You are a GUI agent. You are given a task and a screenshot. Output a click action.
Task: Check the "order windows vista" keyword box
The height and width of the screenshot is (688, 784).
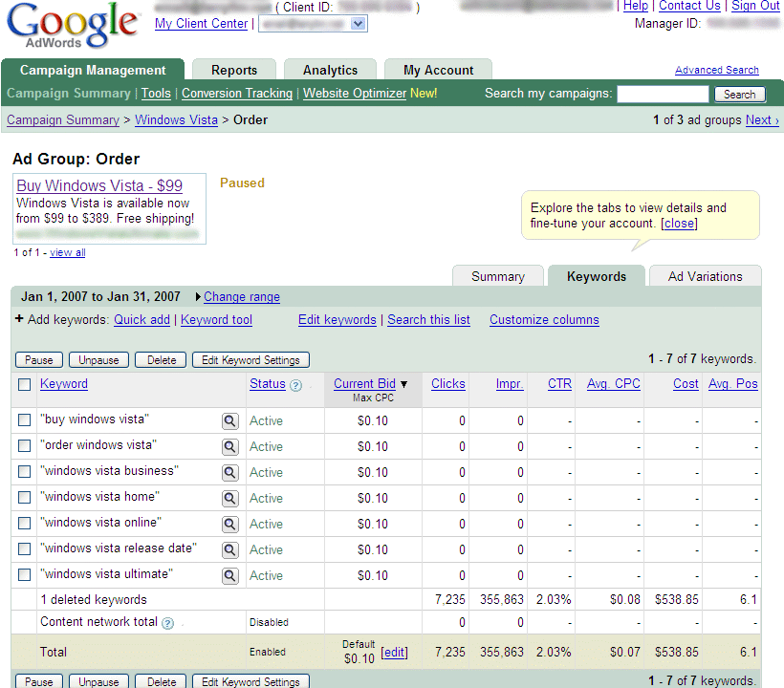[x=24, y=445]
